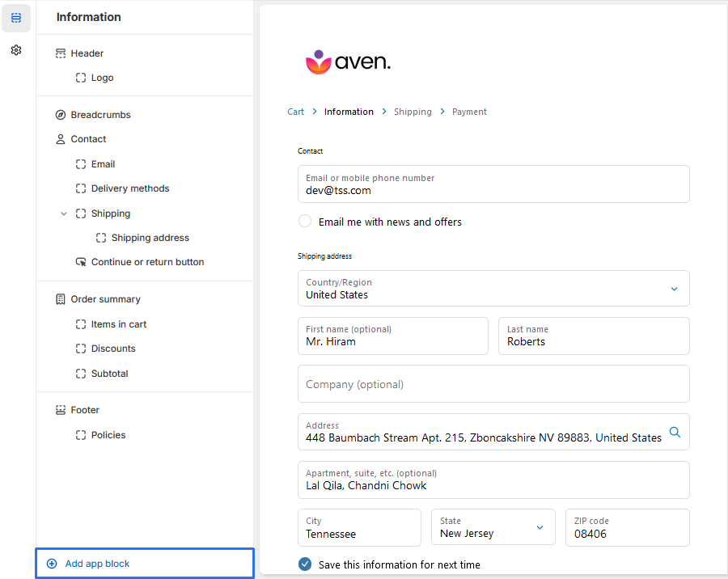The image size is (728, 579).
Task: Select the Logo block icon under Header
Action: [x=80, y=77]
